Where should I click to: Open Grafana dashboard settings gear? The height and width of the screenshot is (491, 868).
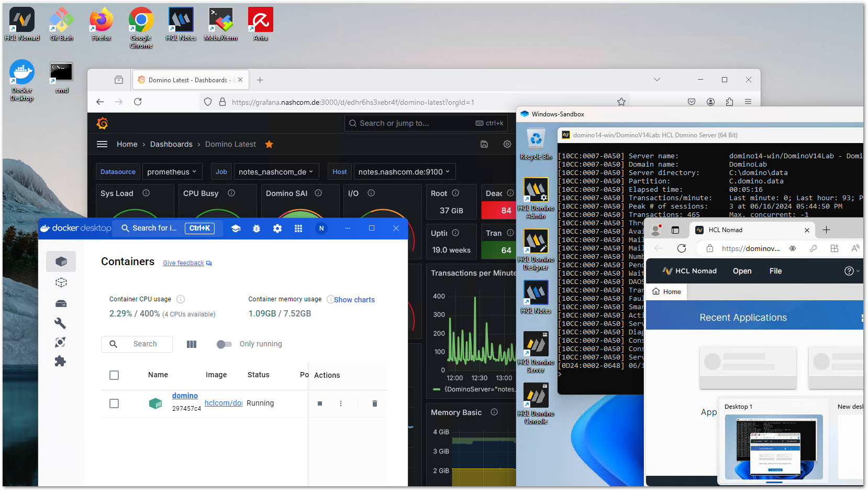(x=507, y=144)
